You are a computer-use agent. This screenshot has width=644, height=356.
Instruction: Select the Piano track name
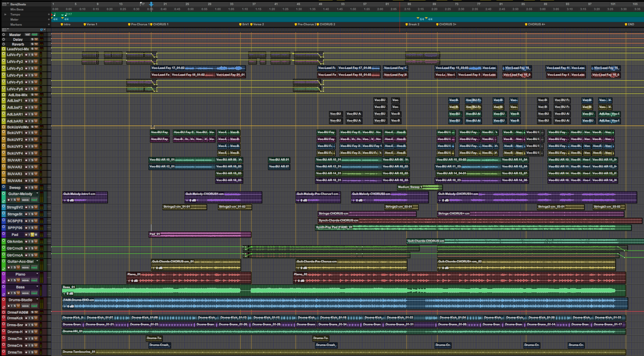point(20,275)
